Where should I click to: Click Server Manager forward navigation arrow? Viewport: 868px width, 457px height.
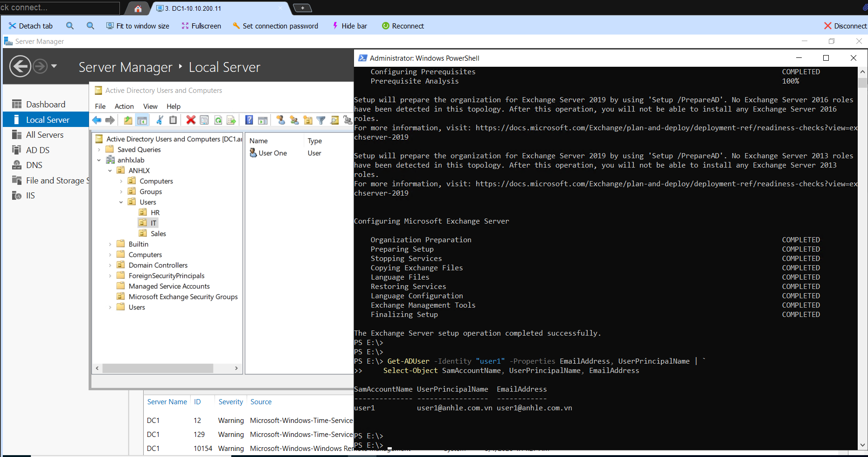[x=40, y=66]
